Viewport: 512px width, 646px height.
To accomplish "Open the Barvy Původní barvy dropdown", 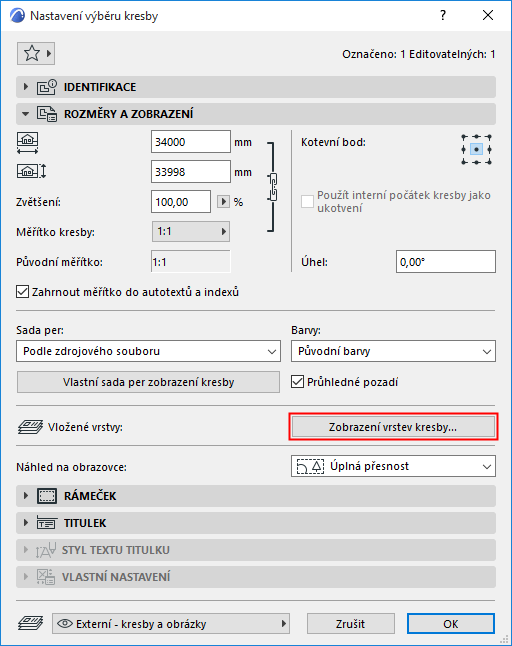I will [393, 351].
